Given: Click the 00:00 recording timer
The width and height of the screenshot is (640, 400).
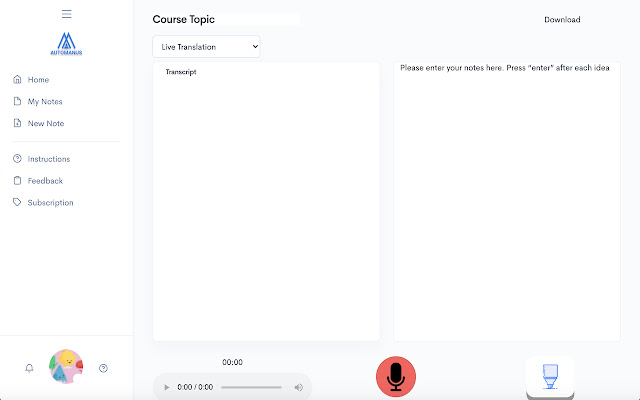Looking at the screenshot, I should tap(232, 362).
